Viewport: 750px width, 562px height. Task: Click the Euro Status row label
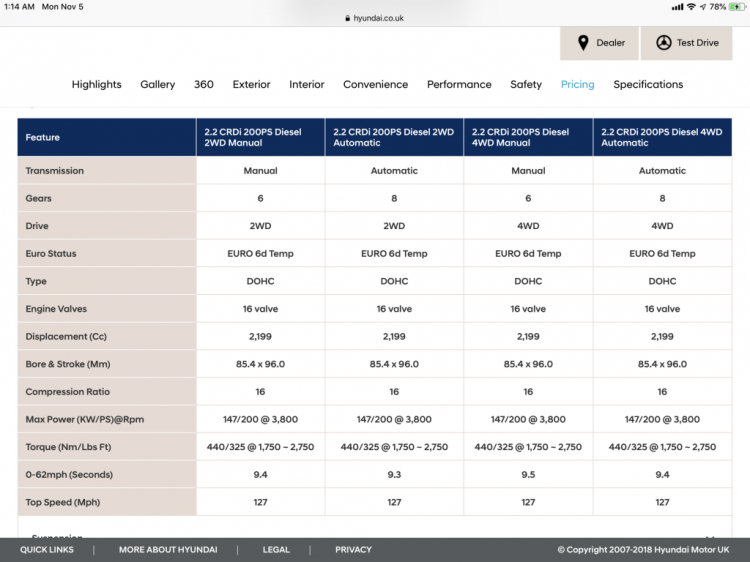click(51, 254)
